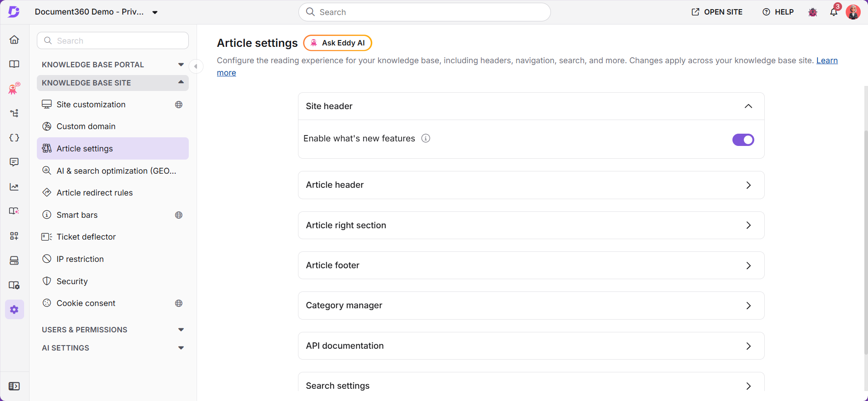
Task: Open the user profile avatar
Action: pyautogui.click(x=853, y=12)
